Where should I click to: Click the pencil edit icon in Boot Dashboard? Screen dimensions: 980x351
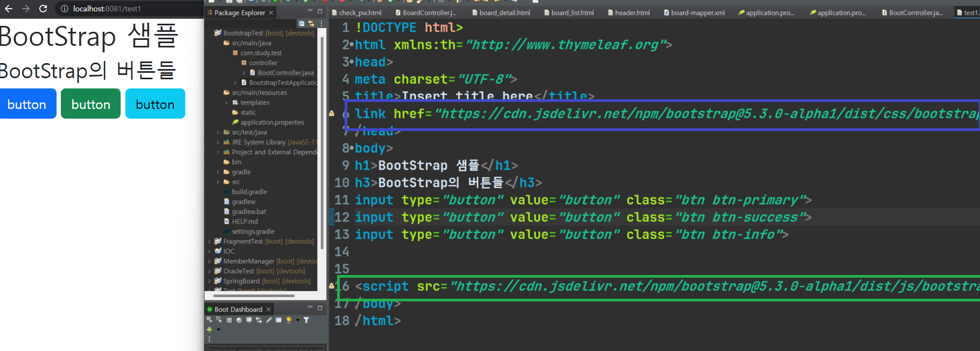point(269,320)
